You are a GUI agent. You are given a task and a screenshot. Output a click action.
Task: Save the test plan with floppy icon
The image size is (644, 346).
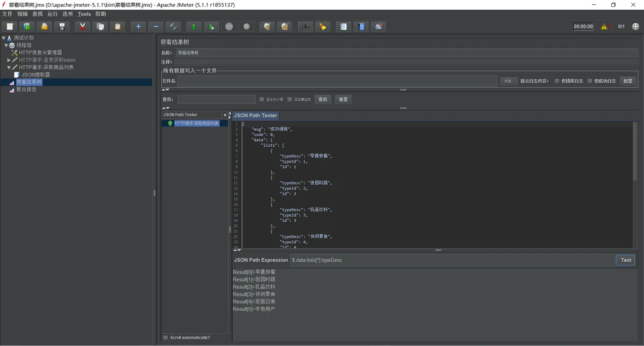(x=62, y=27)
